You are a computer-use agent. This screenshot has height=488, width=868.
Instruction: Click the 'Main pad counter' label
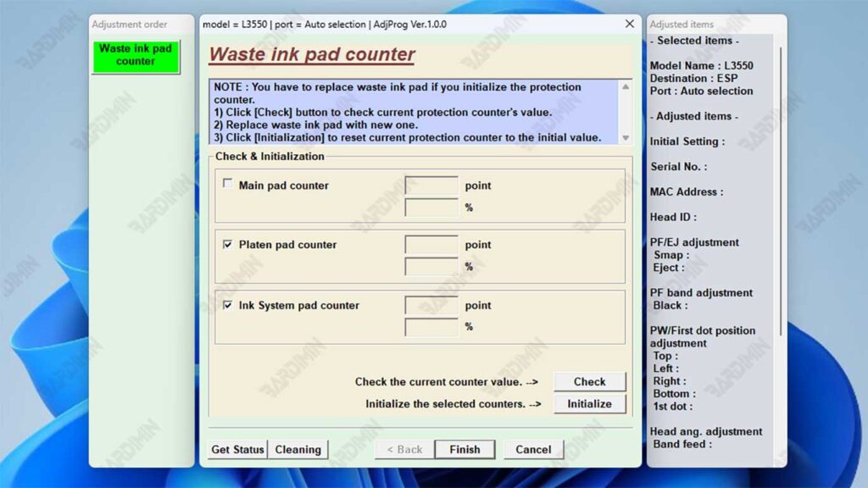tap(283, 186)
